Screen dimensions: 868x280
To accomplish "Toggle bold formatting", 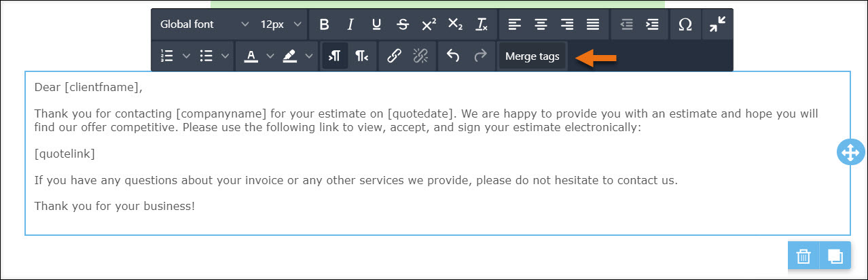I will pyautogui.click(x=324, y=24).
